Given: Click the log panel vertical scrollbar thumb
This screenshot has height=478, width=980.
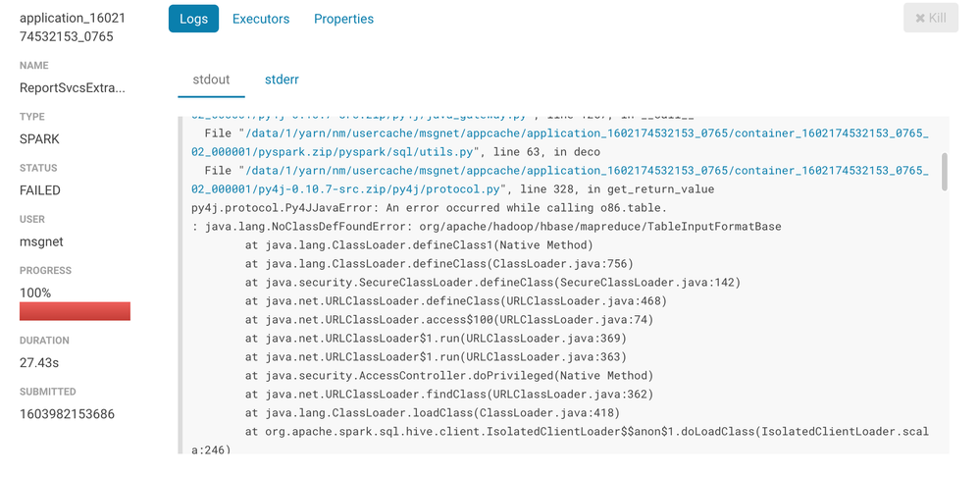Looking at the screenshot, I should (x=945, y=171).
